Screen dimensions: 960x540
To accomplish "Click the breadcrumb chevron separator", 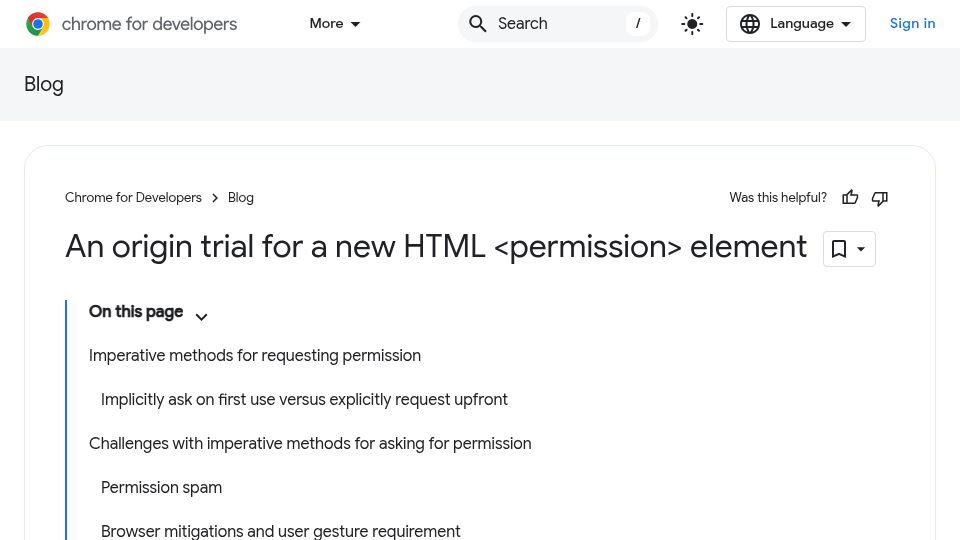I will [x=215, y=198].
